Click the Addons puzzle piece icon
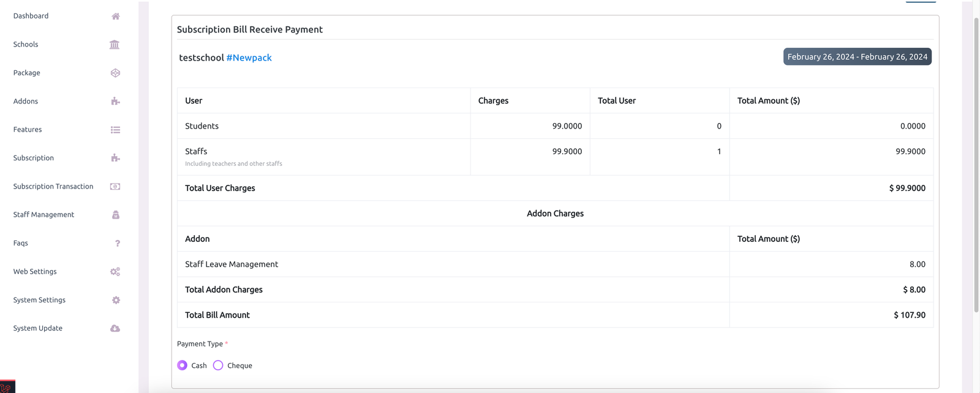Screen dimensions: 980x393 point(115,102)
